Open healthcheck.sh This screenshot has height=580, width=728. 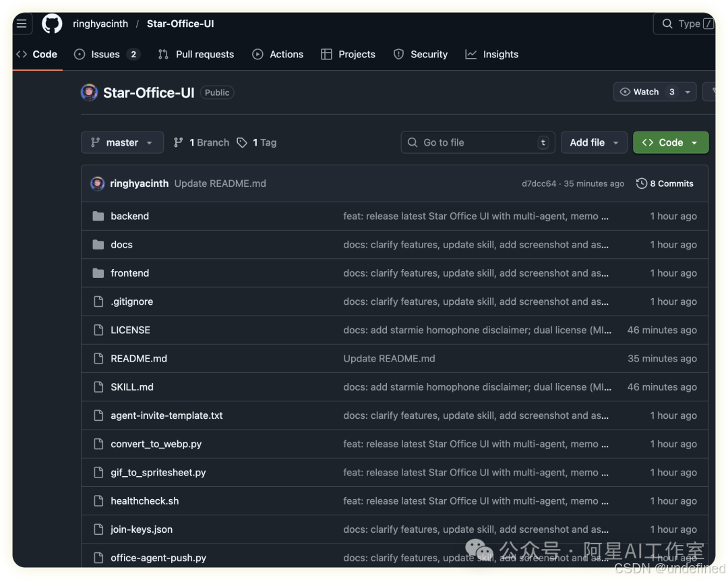144,501
